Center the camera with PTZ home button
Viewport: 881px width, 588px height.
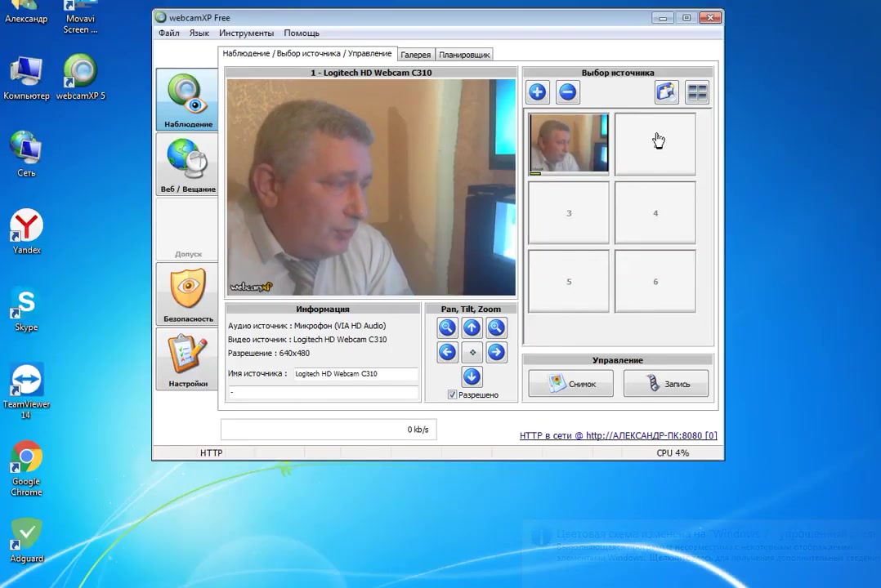(472, 352)
